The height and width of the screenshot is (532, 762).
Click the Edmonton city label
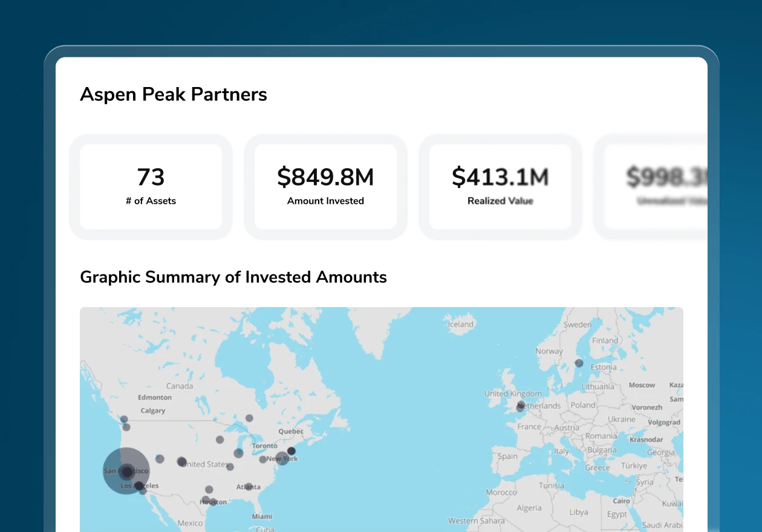[155, 397]
